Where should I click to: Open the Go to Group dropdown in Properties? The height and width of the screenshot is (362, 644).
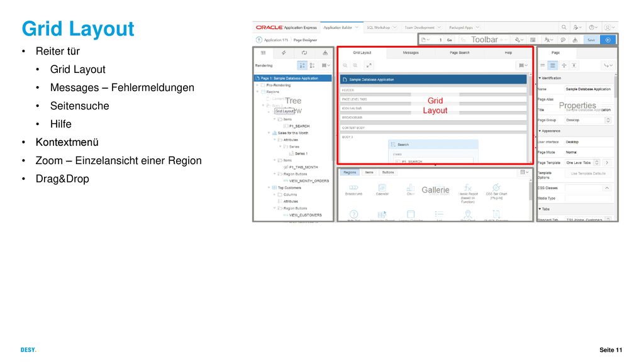pos(608,65)
